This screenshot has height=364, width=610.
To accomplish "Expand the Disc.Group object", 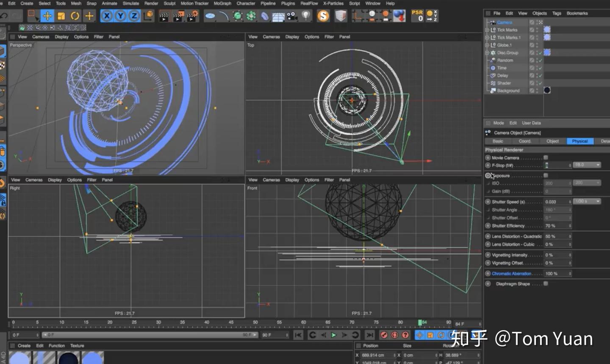I will point(487,53).
